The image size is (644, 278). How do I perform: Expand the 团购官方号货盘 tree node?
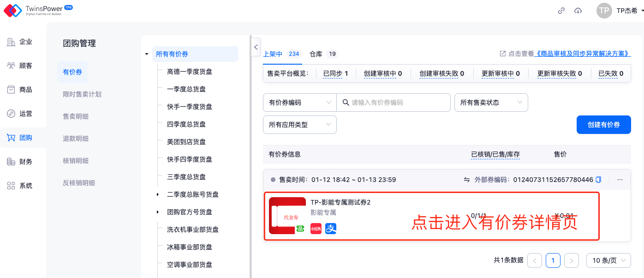pos(158,212)
